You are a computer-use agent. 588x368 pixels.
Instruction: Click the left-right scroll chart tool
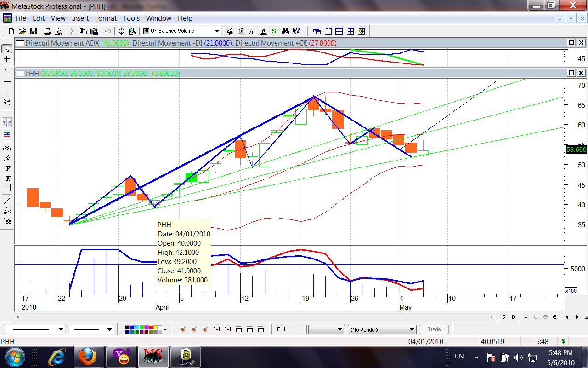coord(7,122)
